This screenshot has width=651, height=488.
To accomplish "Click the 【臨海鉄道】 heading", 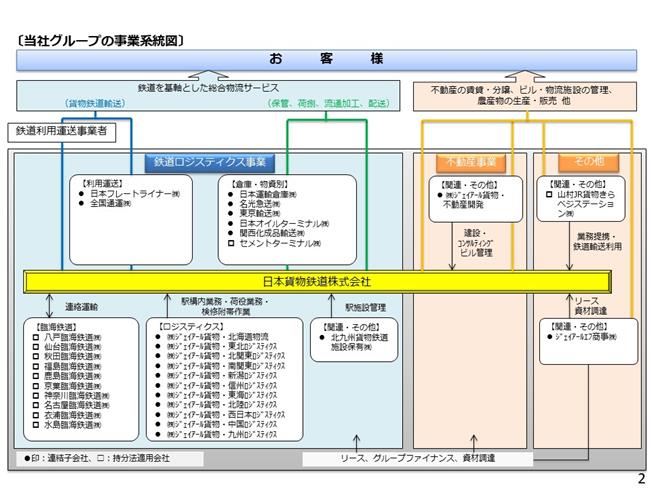I will [x=56, y=328].
